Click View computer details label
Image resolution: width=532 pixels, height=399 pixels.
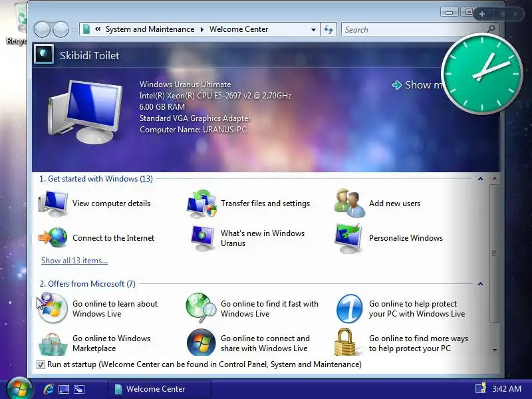pos(111,203)
